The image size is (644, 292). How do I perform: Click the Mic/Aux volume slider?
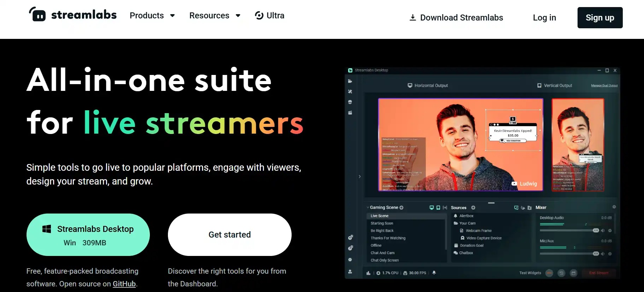[x=569, y=254]
